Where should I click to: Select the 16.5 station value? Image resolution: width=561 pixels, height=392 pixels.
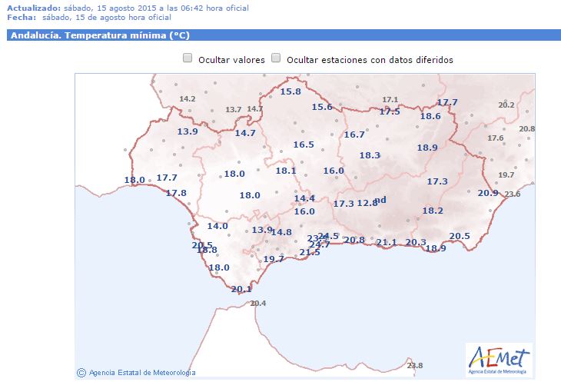tap(304, 145)
